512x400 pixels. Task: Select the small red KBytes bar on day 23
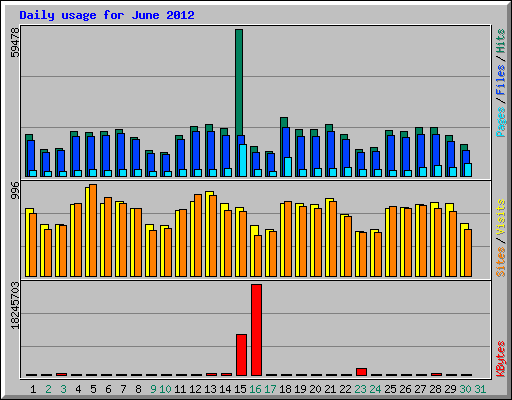(361, 372)
